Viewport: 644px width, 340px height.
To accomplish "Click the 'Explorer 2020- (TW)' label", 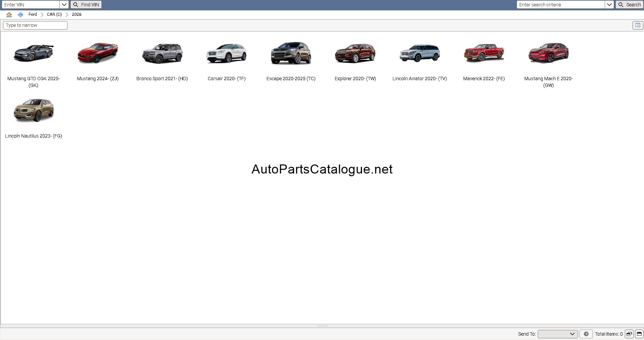I will coord(355,79).
